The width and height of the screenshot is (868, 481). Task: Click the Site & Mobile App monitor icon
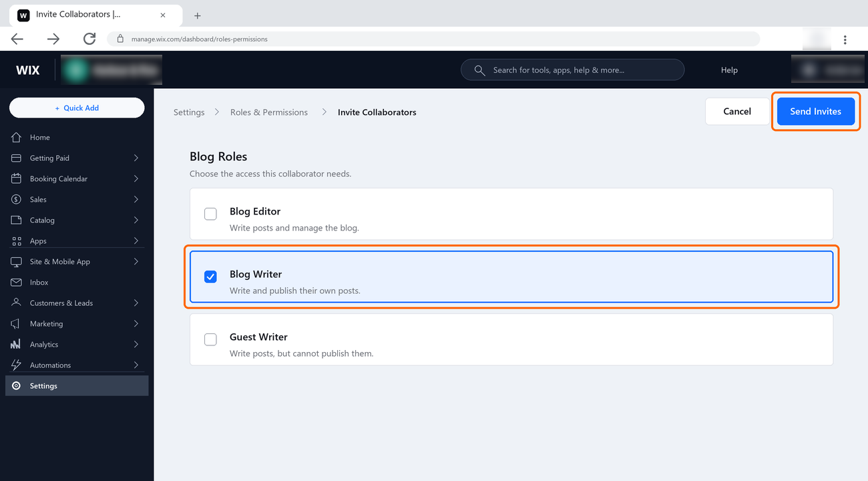tap(17, 262)
